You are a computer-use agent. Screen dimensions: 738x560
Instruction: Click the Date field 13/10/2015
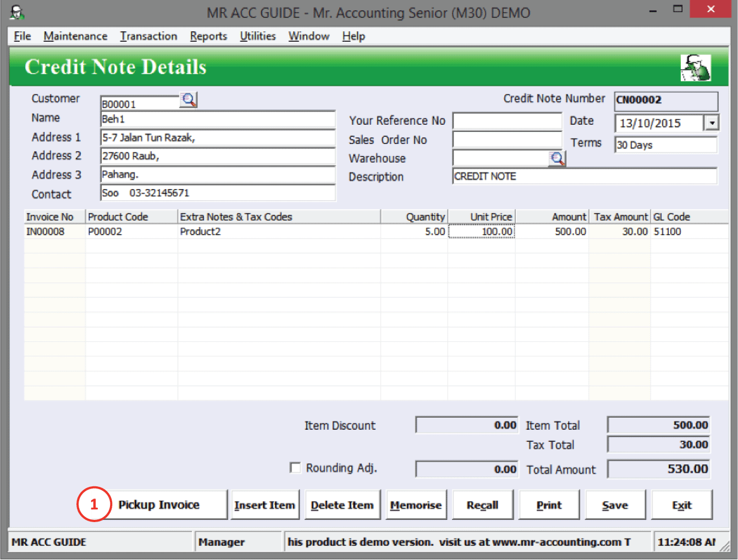click(659, 123)
